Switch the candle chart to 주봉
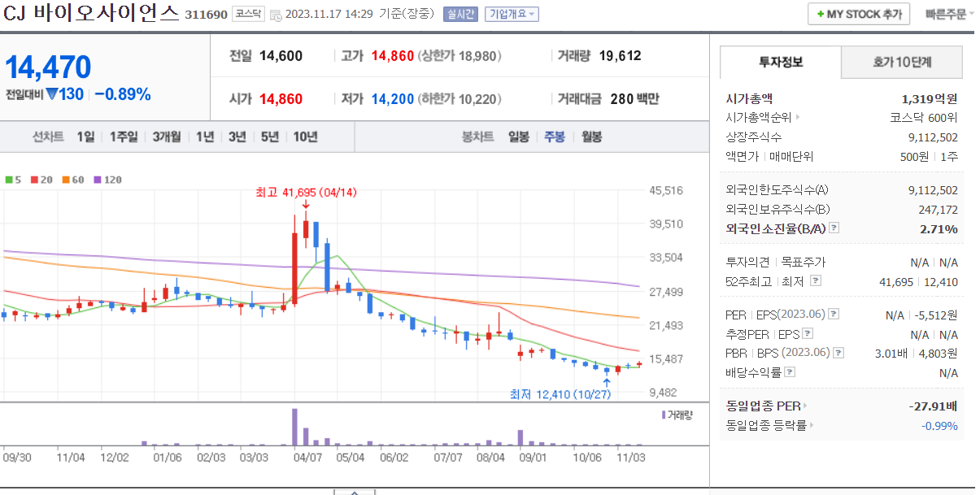 point(555,137)
